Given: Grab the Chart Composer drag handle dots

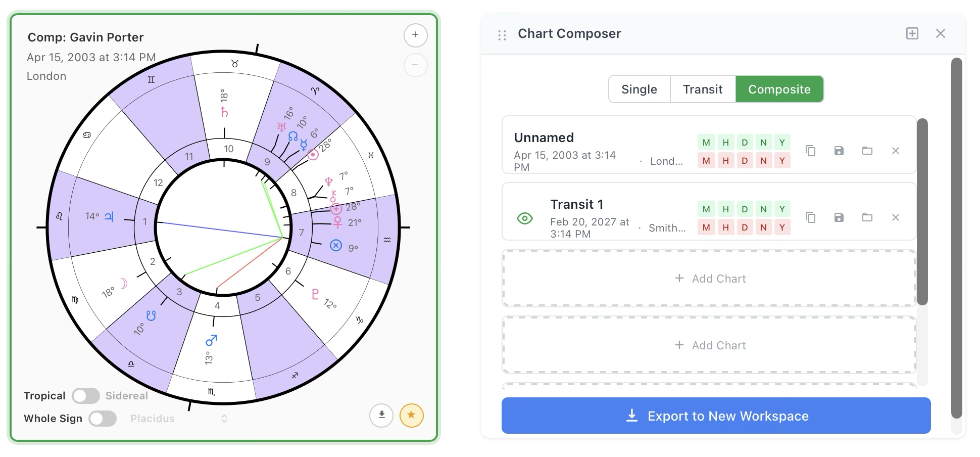Looking at the screenshot, I should coord(501,34).
